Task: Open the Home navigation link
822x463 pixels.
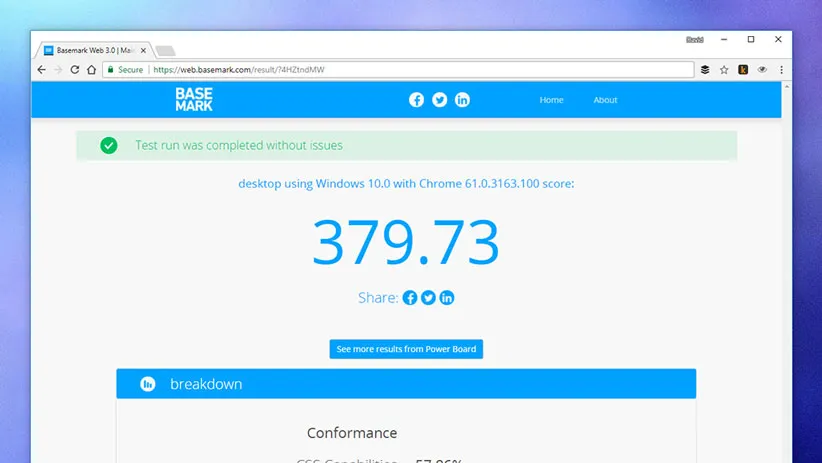Action: 551,100
